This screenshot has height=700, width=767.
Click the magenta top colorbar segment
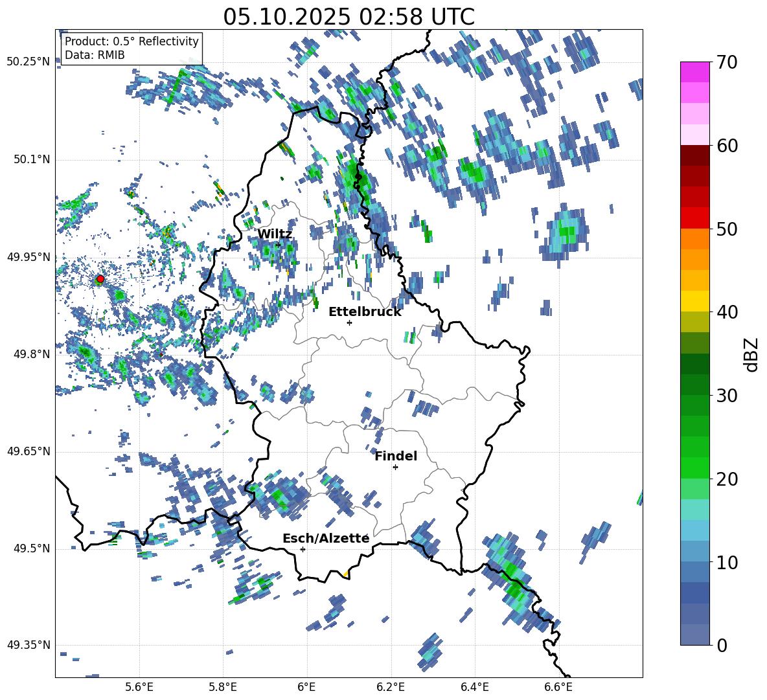[x=694, y=72]
